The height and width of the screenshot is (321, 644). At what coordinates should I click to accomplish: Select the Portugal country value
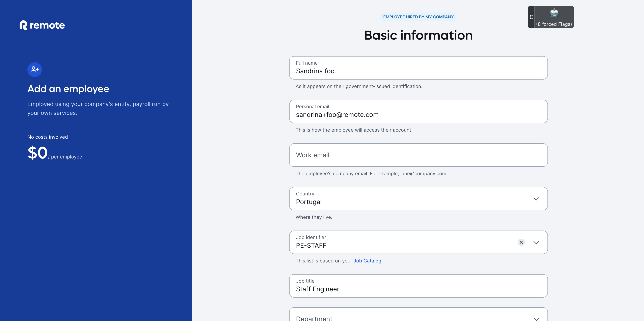click(x=308, y=202)
